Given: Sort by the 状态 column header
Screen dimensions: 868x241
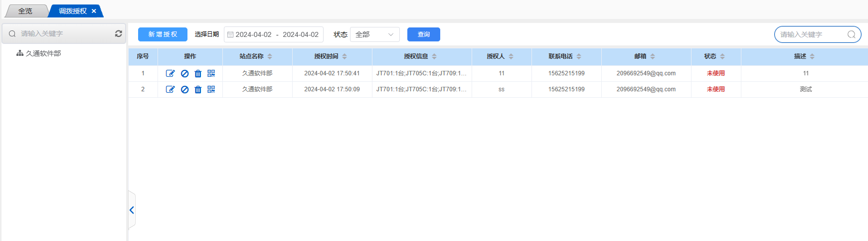Looking at the screenshot, I should point(722,56).
